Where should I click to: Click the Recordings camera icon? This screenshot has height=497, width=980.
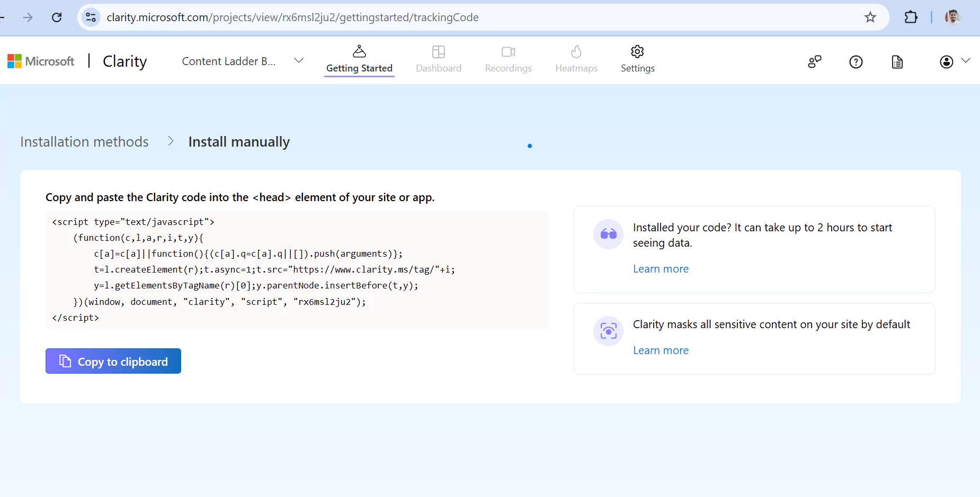tap(509, 51)
